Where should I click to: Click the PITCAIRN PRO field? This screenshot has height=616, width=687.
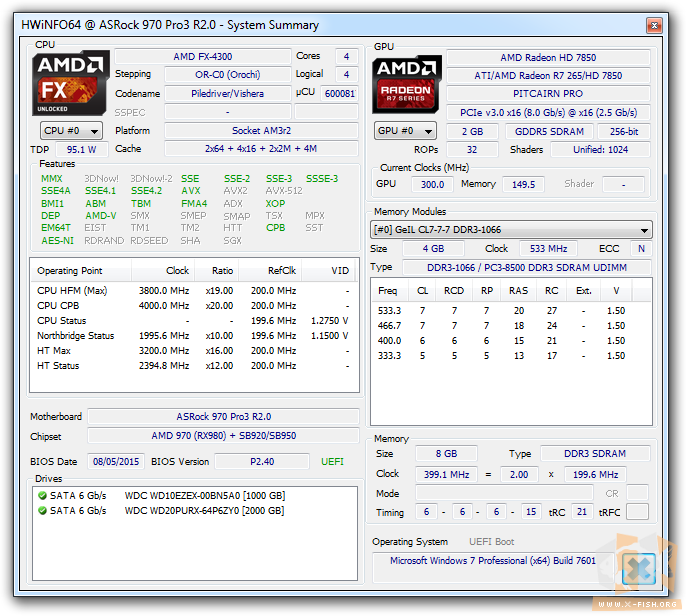[548, 93]
